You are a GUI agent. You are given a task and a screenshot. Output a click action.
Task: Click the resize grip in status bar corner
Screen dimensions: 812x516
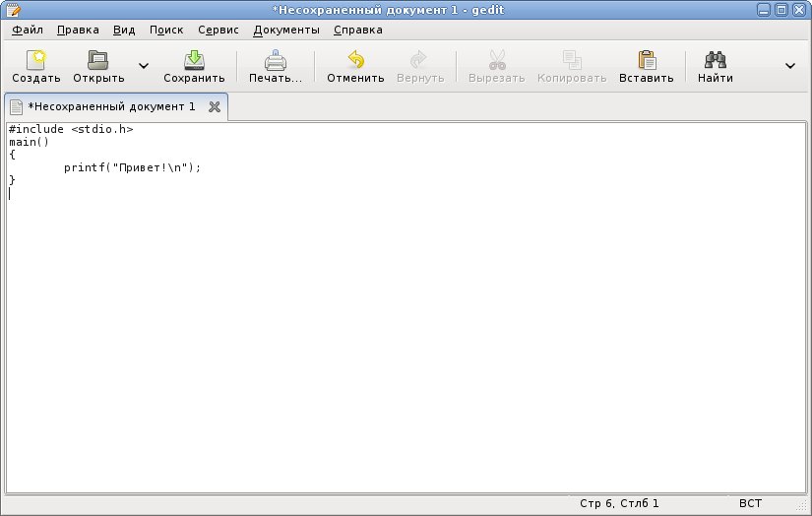(x=801, y=505)
